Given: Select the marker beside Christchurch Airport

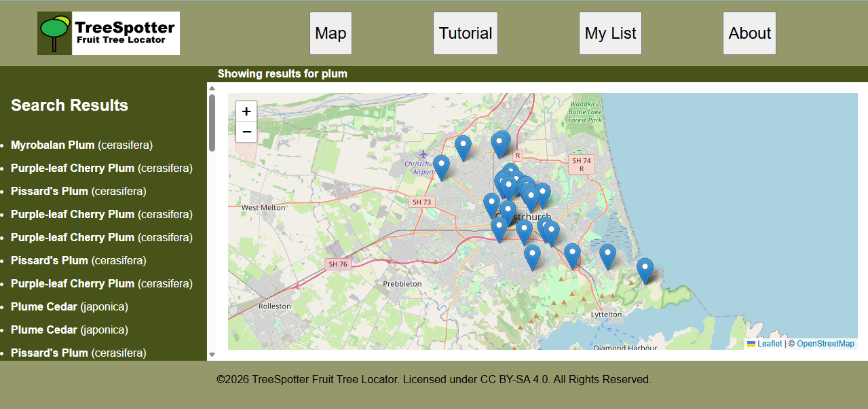Looking at the screenshot, I should coord(441,168).
